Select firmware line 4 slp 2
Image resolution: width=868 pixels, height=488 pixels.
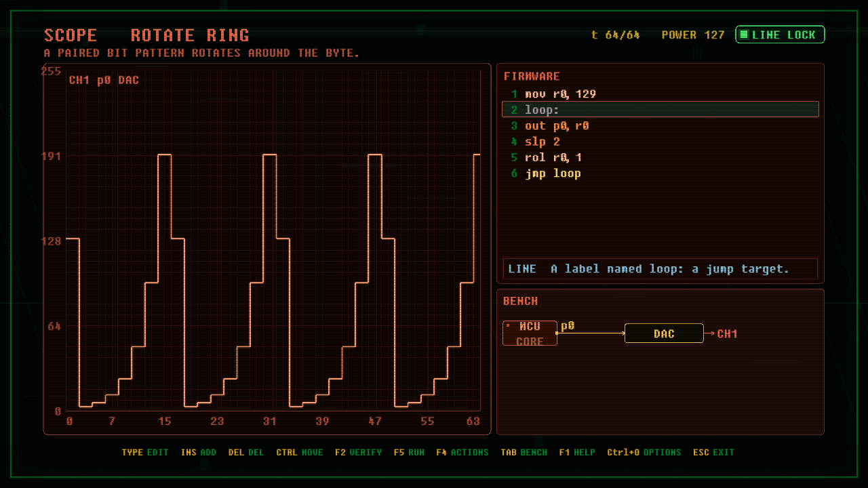pos(660,142)
